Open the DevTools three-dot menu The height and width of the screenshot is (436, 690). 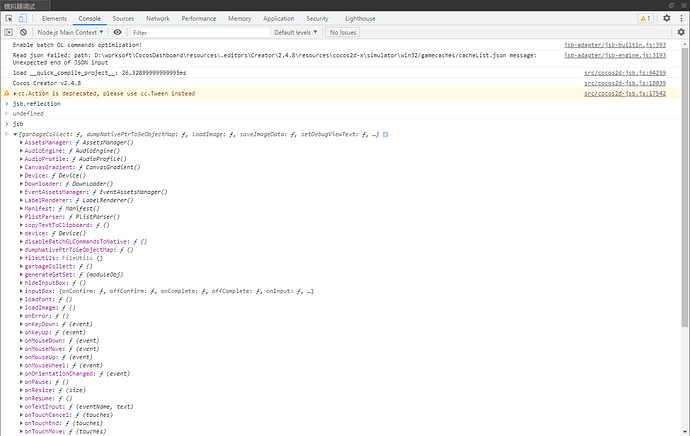point(682,18)
